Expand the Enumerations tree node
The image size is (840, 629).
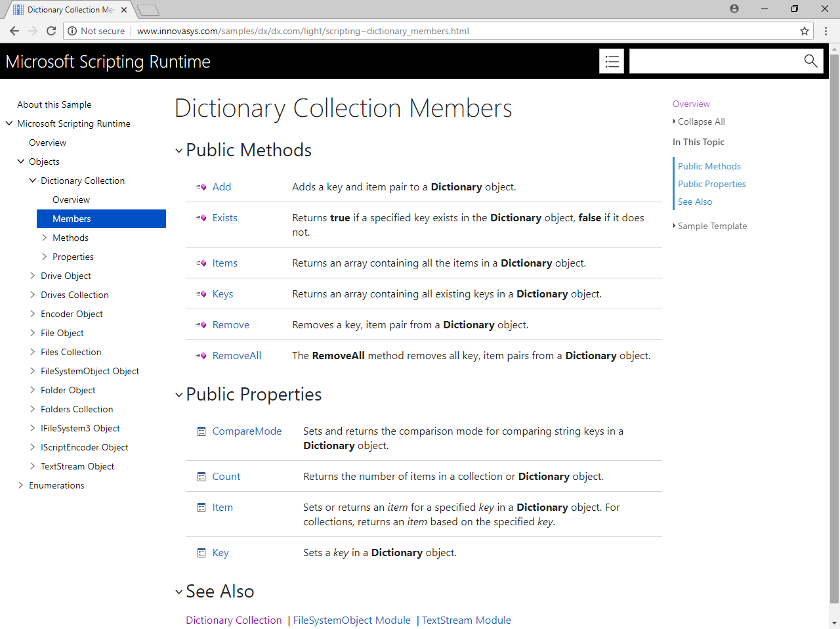click(x=21, y=485)
